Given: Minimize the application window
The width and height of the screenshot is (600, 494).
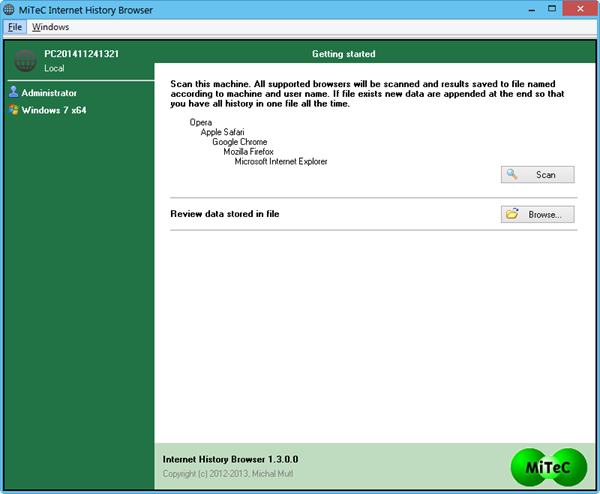Looking at the screenshot, I should pyautogui.click(x=532, y=9).
